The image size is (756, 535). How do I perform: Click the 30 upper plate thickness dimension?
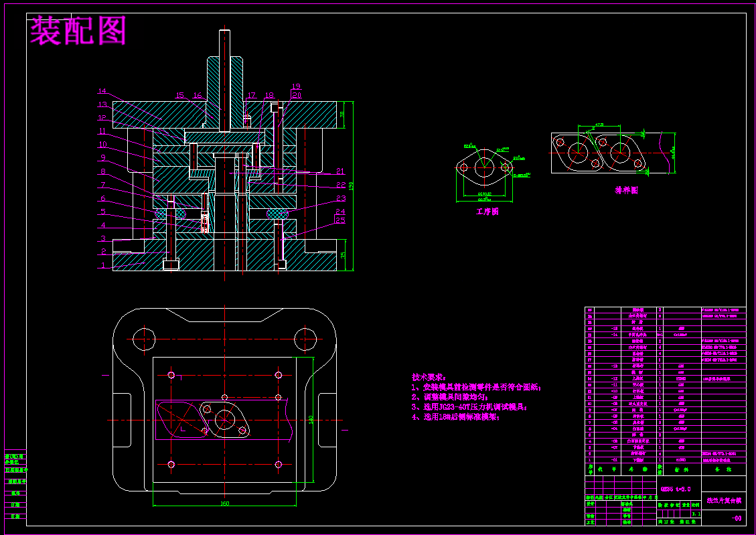pos(342,114)
